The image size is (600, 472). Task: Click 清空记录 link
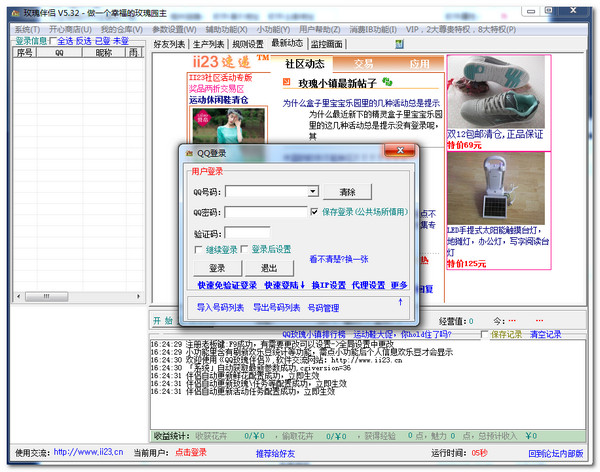click(x=545, y=334)
